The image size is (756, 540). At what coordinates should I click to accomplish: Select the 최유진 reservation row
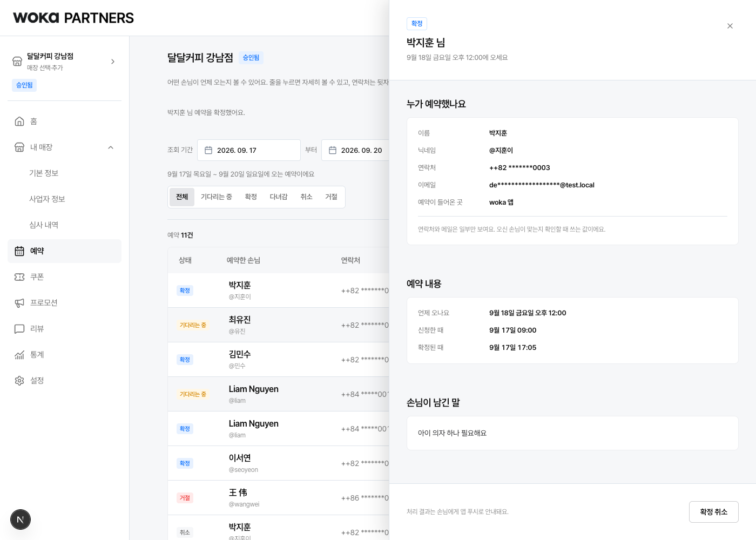coord(279,325)
